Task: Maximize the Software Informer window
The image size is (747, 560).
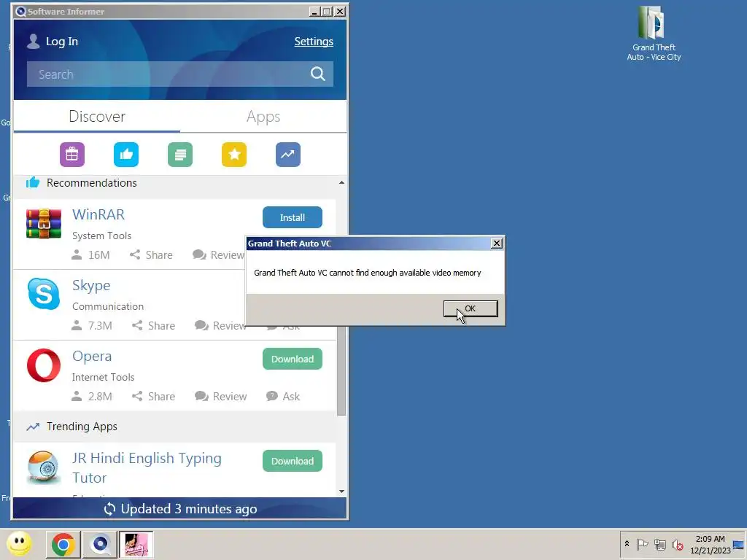Action: coord(326,12)
